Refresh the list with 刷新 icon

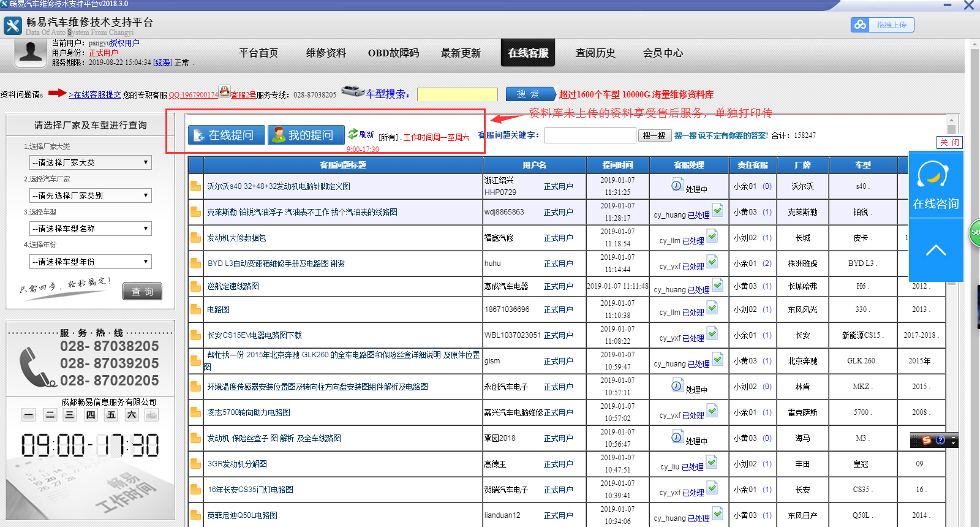coord(353,134)
